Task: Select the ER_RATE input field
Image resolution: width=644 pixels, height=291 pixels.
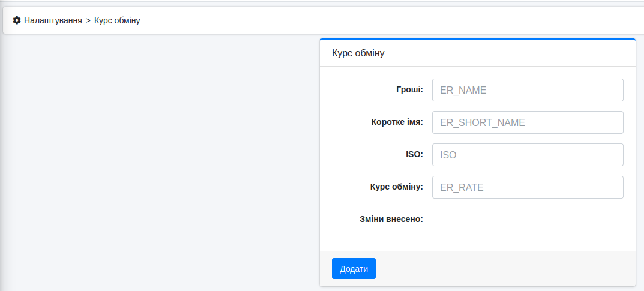Action: pos(528,187)
